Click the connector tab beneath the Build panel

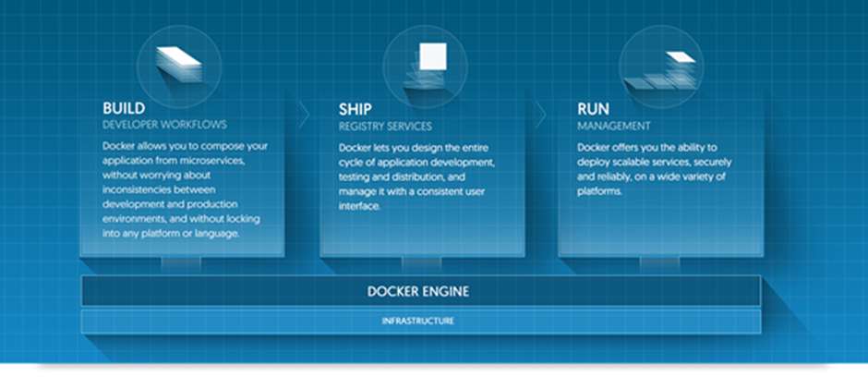180,264
